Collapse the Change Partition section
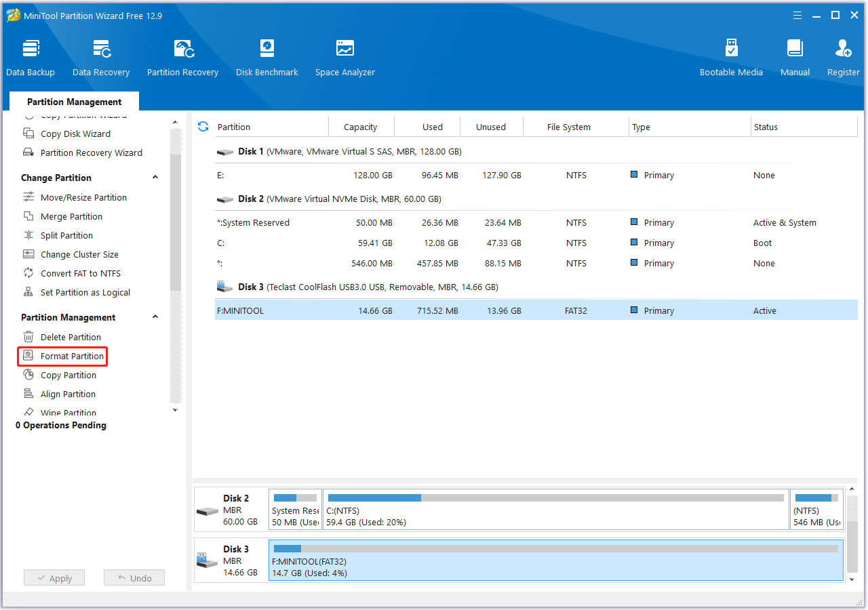Image resolution: width=868 pixels, height=610 pixels. [155, 177]
